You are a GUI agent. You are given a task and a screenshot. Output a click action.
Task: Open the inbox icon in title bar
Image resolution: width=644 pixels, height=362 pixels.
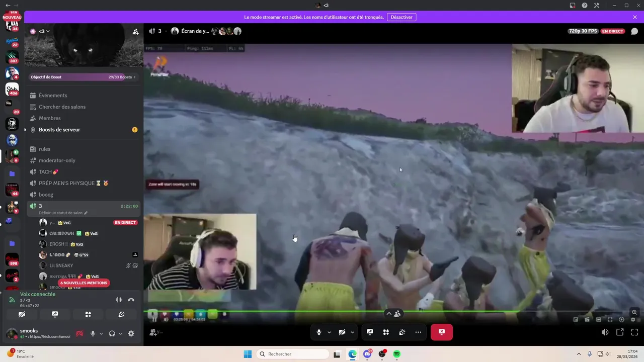tap(573, 6)
